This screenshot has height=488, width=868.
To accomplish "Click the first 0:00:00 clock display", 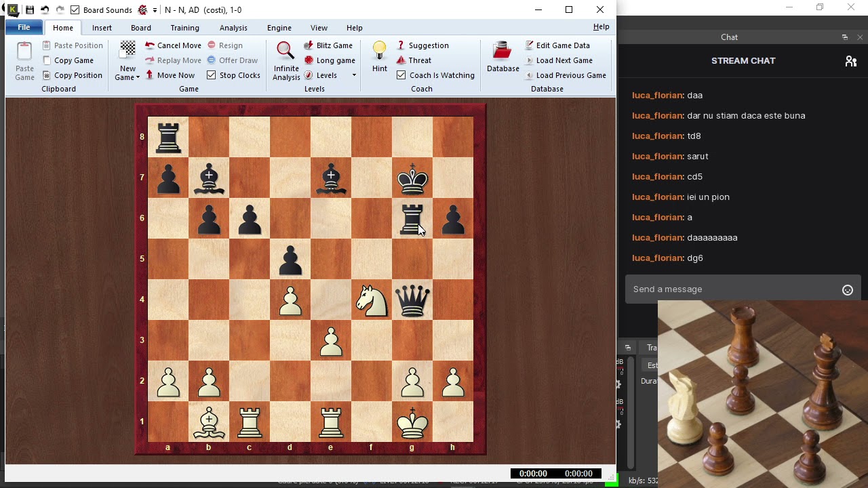I will (x=533, y=473).
